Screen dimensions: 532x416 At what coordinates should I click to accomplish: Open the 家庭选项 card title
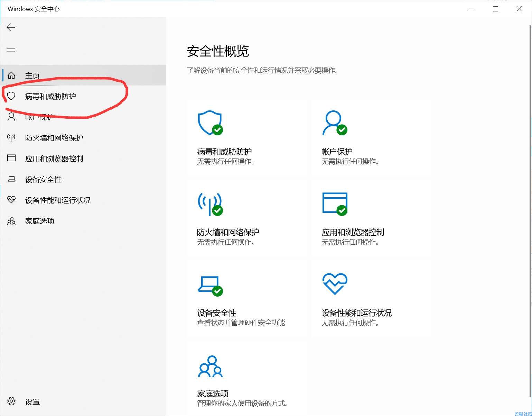213,394
